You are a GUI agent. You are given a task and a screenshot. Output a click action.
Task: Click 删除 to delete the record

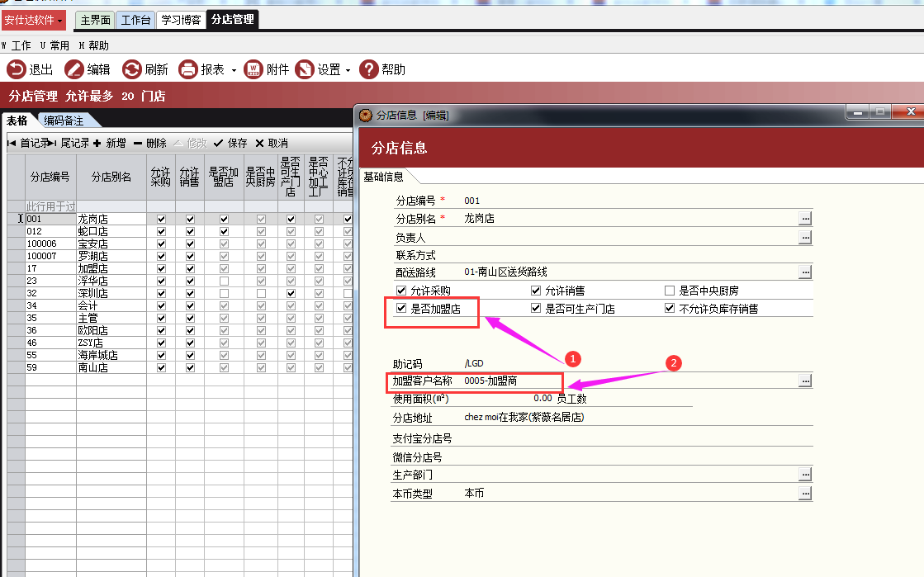(150, 144)
